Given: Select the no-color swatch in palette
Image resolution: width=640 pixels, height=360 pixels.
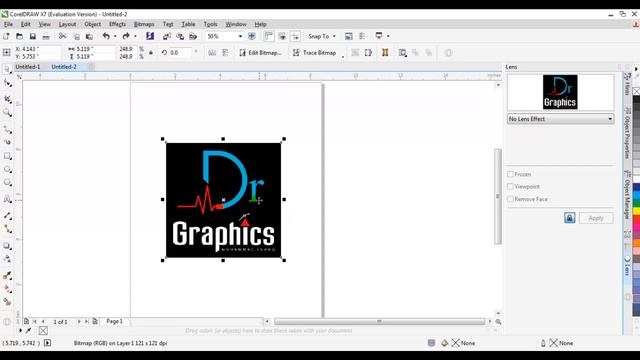Looking at the screenshot, I should pos(636,91).
